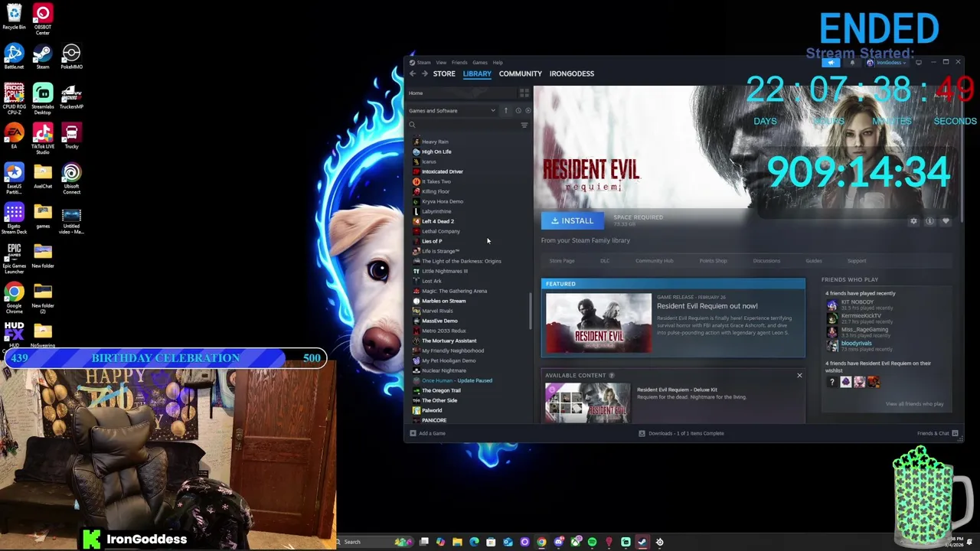This screenshot has height=551, width=980.
Task: Filter library by recent clock icon
Action: click(518, 110)
